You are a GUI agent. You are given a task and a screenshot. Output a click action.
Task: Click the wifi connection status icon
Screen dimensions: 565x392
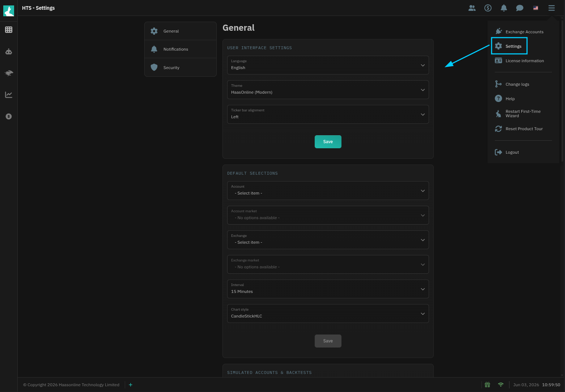(x=501, y=385)
